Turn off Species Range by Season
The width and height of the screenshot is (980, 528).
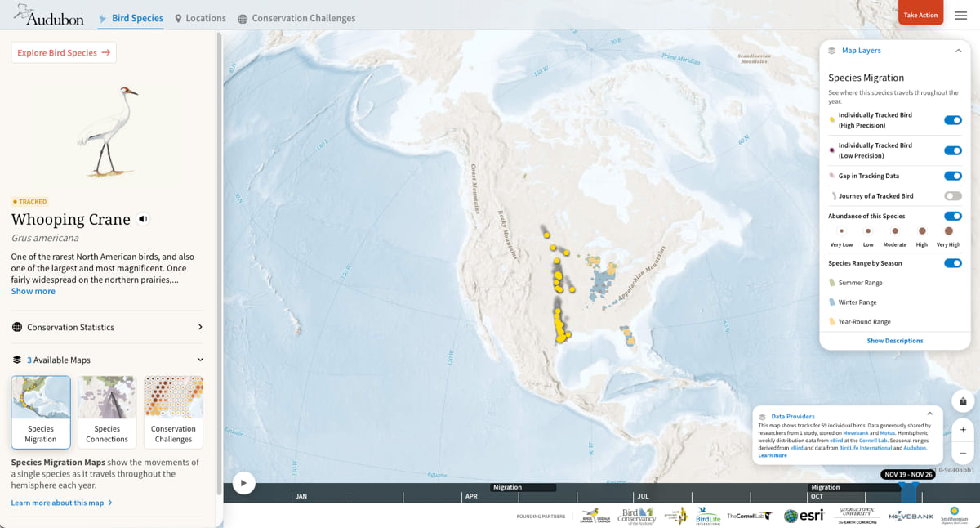click(x=953, y=263)
